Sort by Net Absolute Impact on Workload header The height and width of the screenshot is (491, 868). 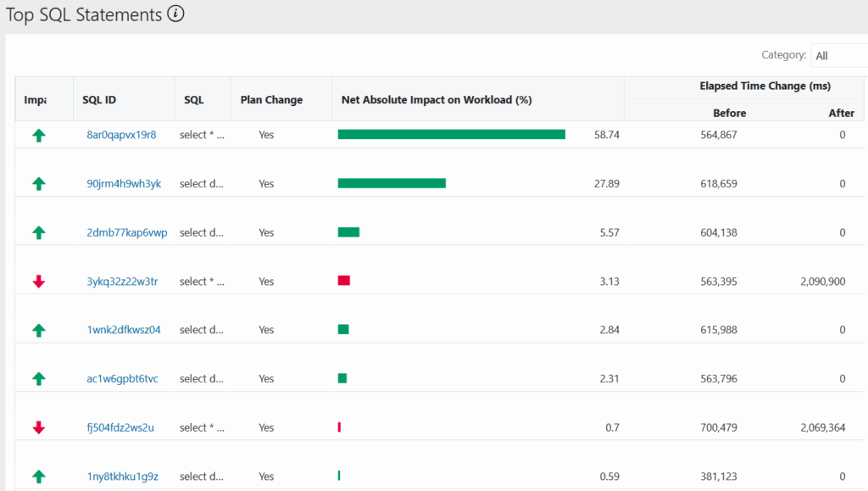point(436,100)
